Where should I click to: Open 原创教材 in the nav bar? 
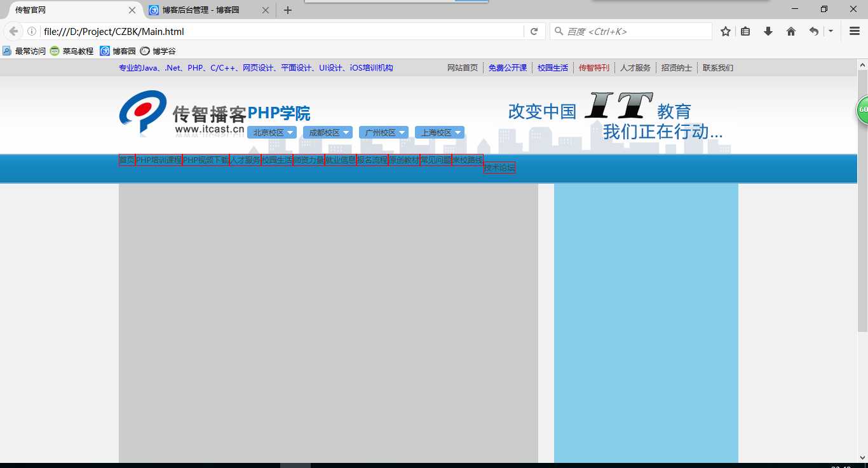pyautogui.click(x=404, y=160)
